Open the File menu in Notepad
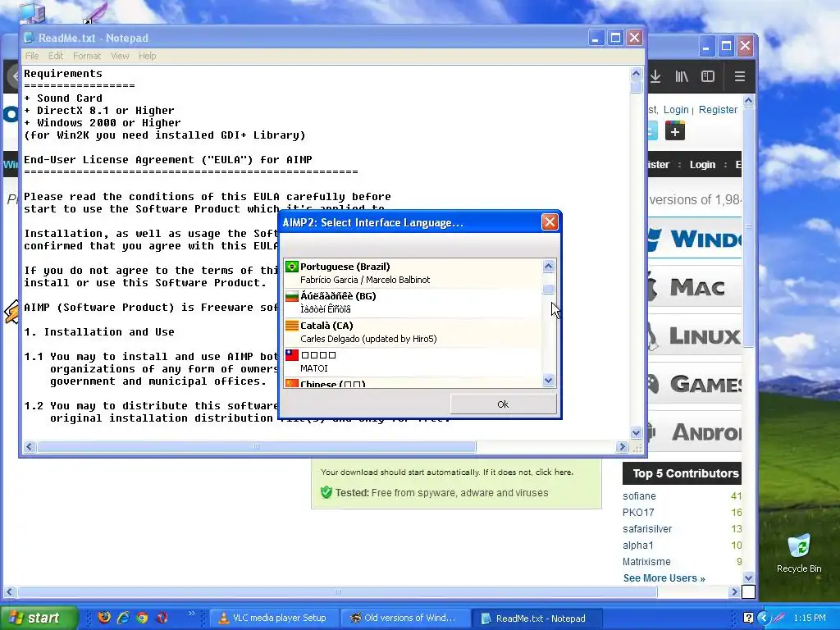The image size is (840, 630). coord(32,56)
